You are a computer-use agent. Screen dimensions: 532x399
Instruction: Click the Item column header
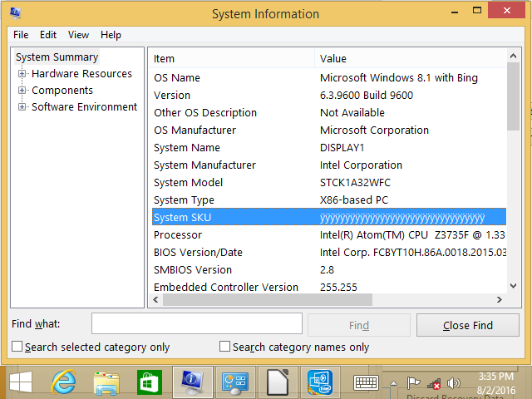click(232, 58)
